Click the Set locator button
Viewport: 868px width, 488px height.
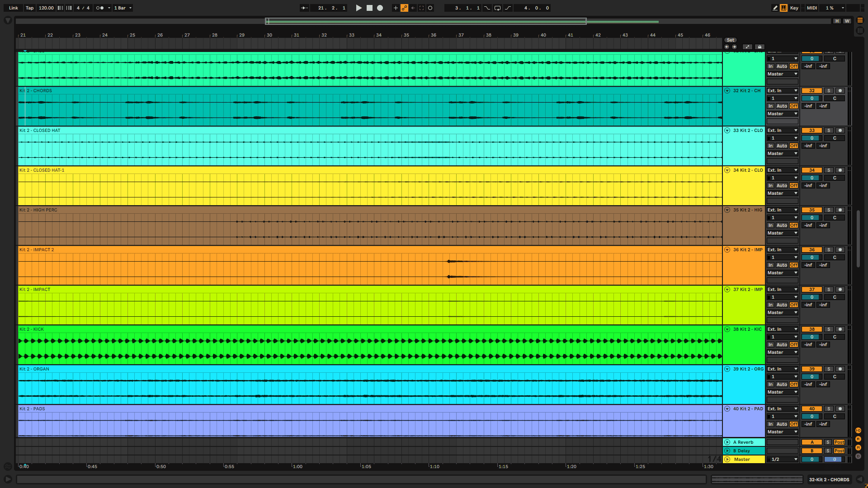point(731,40)
